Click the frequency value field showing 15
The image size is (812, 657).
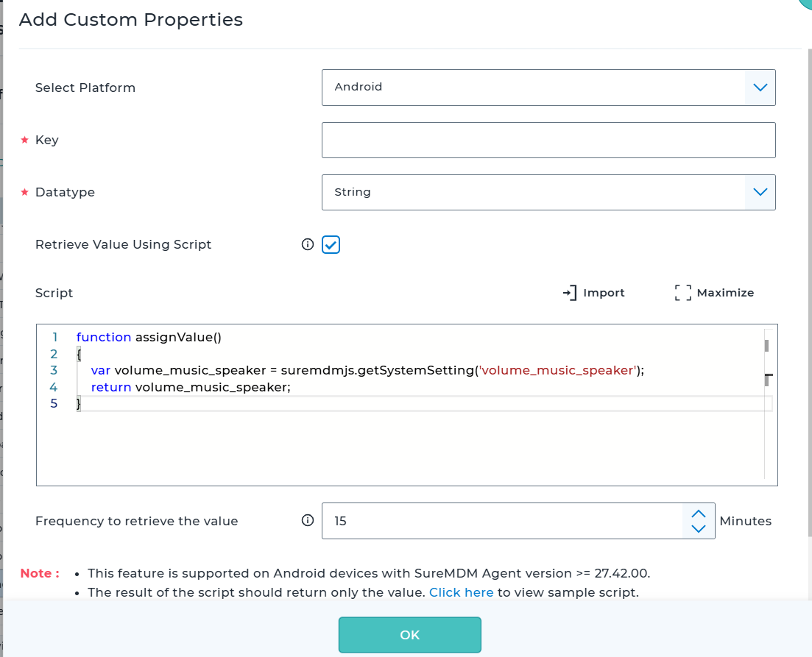[502, 521]
